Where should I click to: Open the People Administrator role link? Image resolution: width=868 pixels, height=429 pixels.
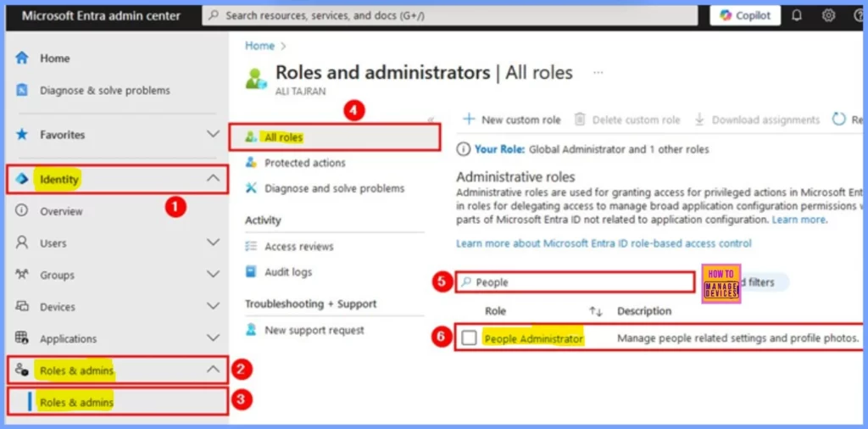point(534,338)
